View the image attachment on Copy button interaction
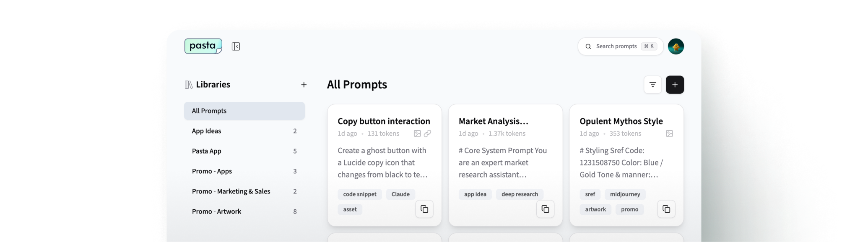 (417, 134)
